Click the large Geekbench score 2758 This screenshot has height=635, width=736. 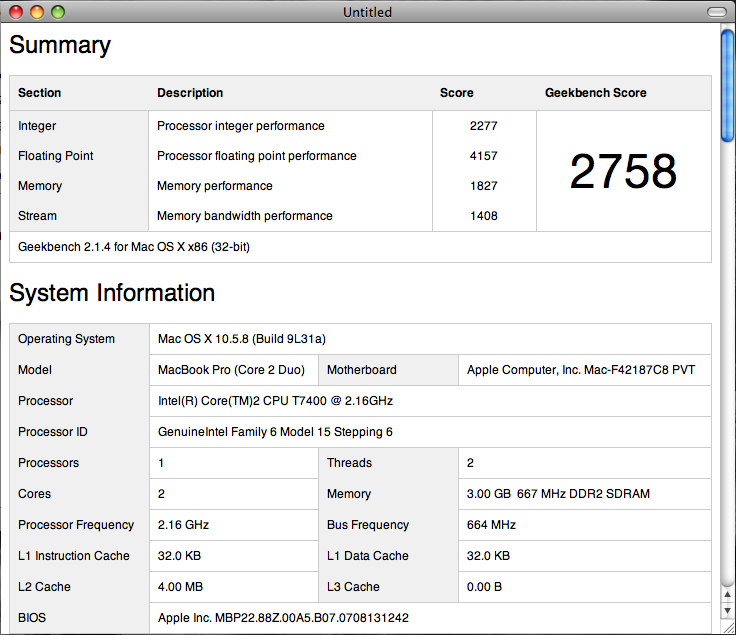pos(623,171)
